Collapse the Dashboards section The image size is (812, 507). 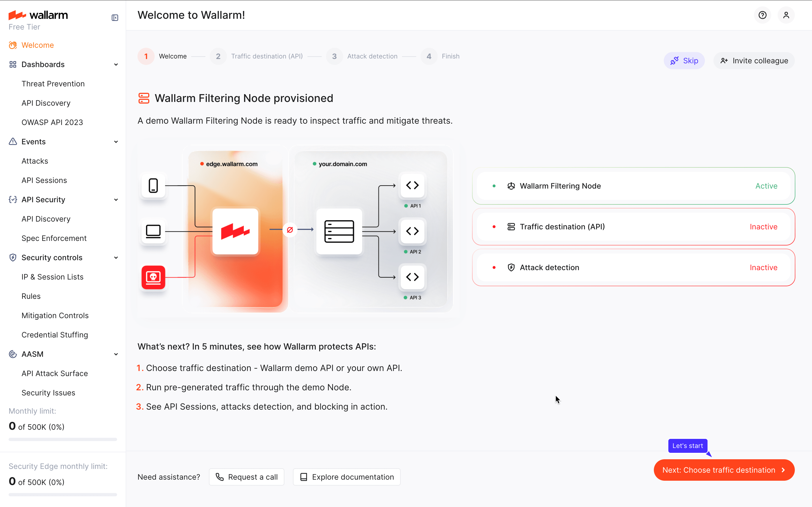[x=116, y=64]
